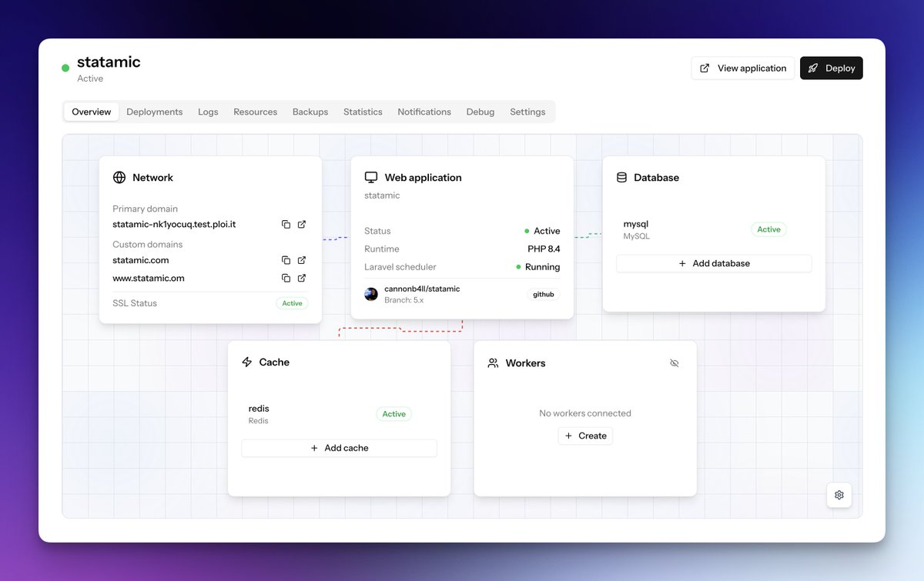Toggle Workers card visibility eye icon
This screenshot has width=924, height=581.
point(675,362)
